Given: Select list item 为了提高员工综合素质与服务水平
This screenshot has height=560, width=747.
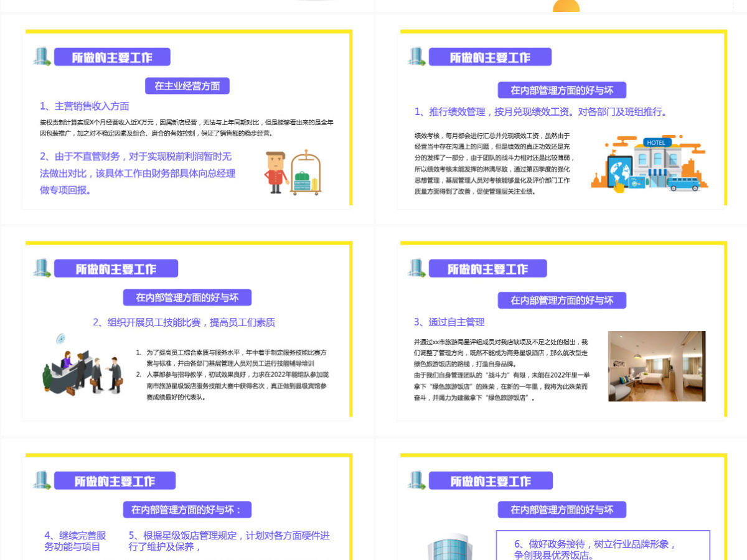Looking at the screenshot, I should point(232,357).
